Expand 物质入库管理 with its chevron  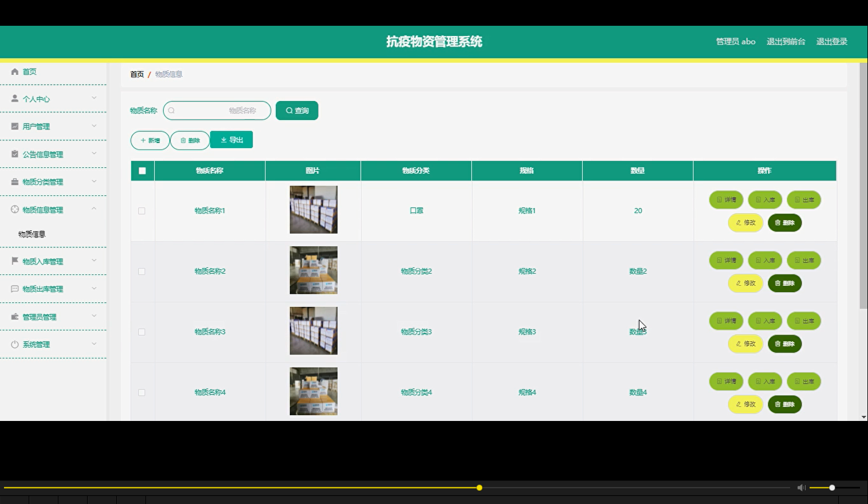pyautogui.click(x=94, y=261)
